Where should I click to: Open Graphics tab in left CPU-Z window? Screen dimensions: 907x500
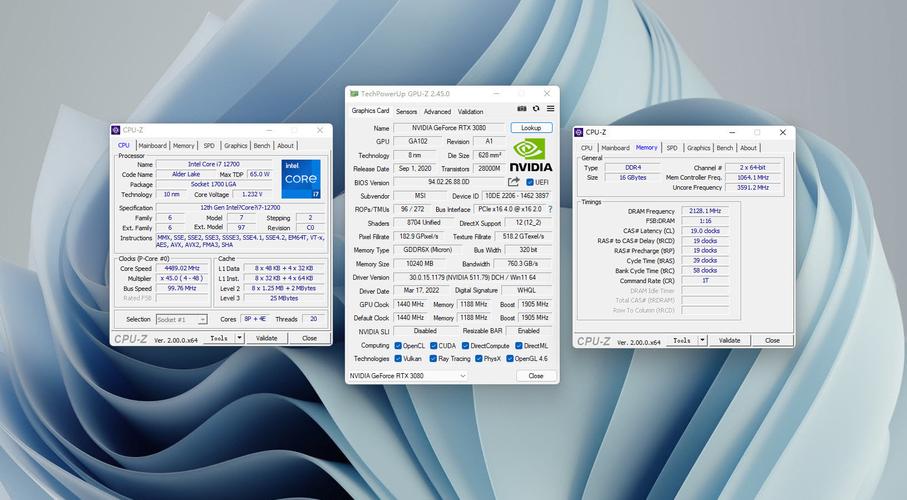click(x=235, y=146)
